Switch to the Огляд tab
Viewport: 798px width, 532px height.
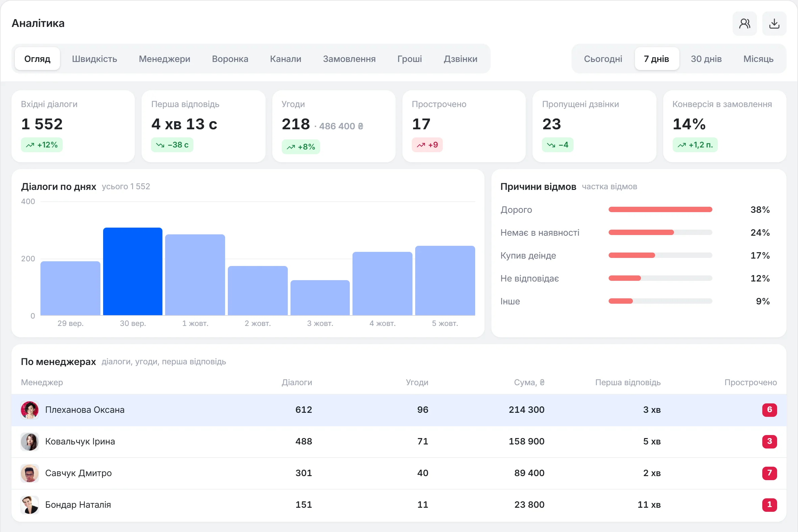(x=37, y=59)
